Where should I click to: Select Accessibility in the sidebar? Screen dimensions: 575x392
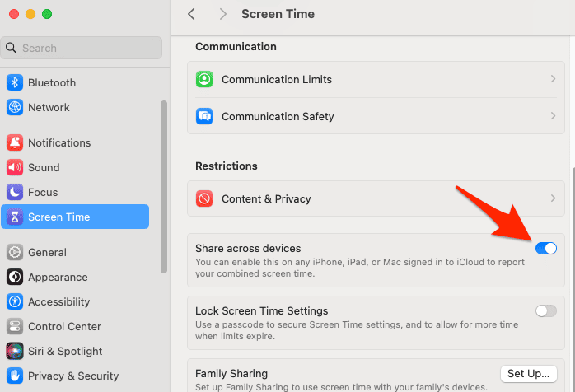click(x=58, y=301)
